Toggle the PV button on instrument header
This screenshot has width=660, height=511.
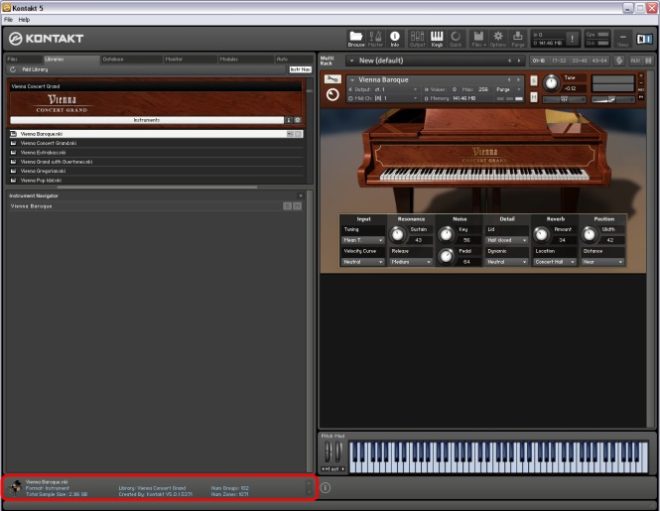(x=641, y=97)
